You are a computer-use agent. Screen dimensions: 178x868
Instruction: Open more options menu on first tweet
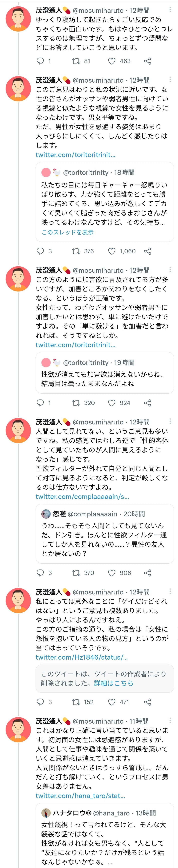[x=170, y=10]
